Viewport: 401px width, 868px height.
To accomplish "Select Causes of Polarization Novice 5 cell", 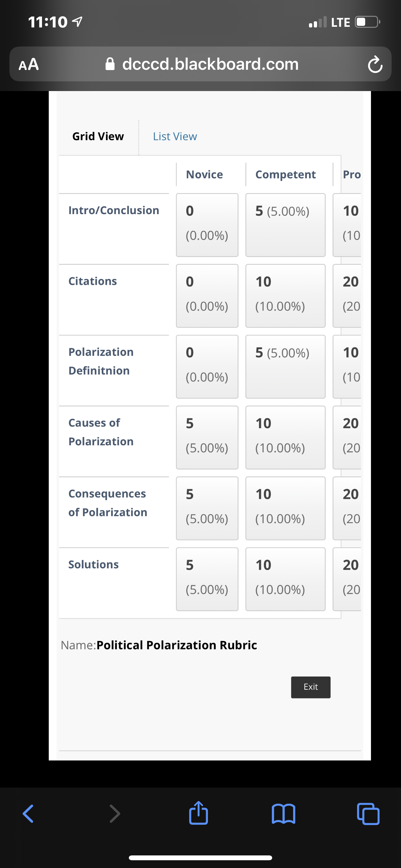I will tap(207, 437).
